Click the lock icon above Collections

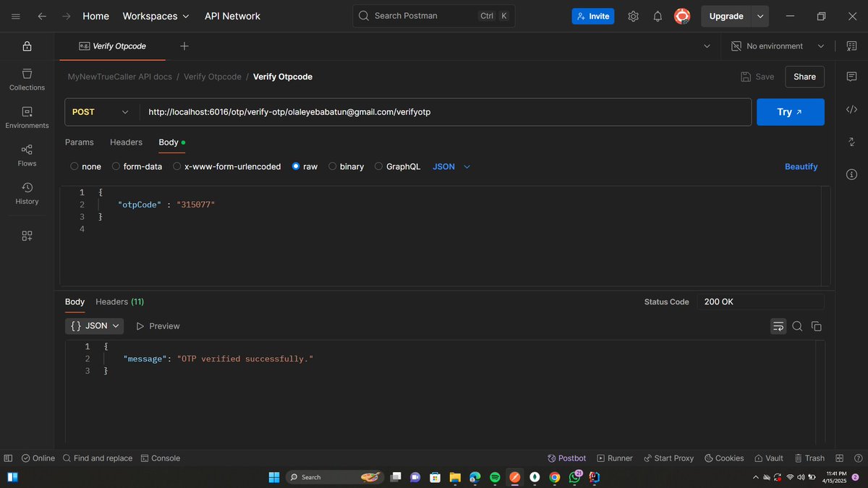pyautogui.click(x=27, y=46)
